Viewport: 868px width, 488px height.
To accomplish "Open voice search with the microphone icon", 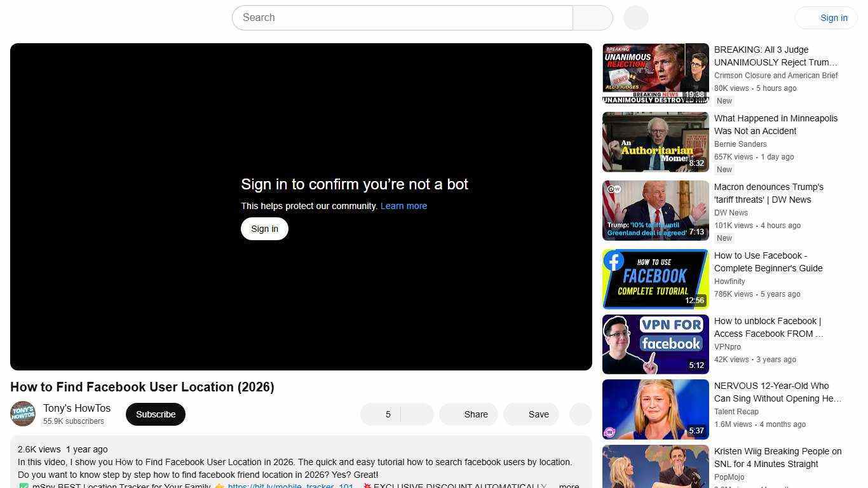I will 635,17.
